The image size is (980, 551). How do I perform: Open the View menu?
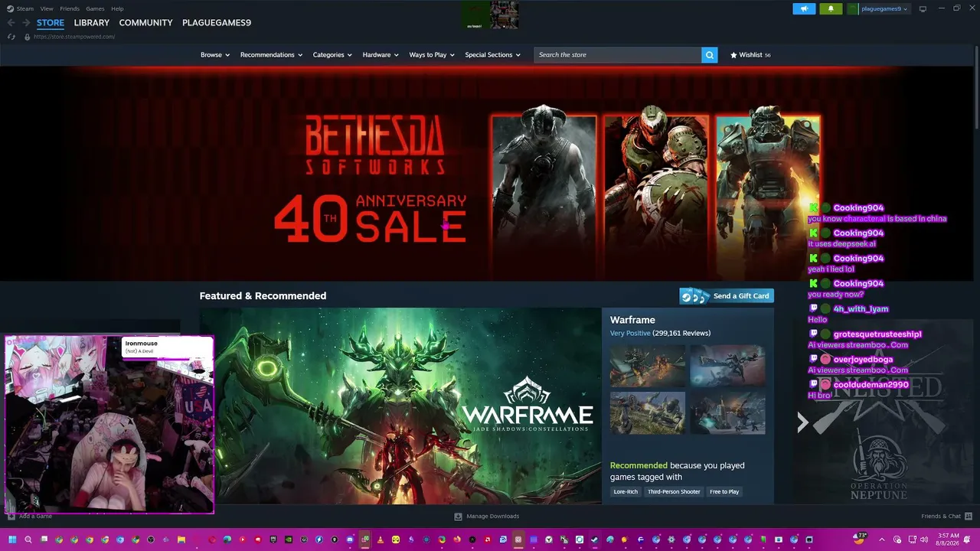click(x=47, y=8)
